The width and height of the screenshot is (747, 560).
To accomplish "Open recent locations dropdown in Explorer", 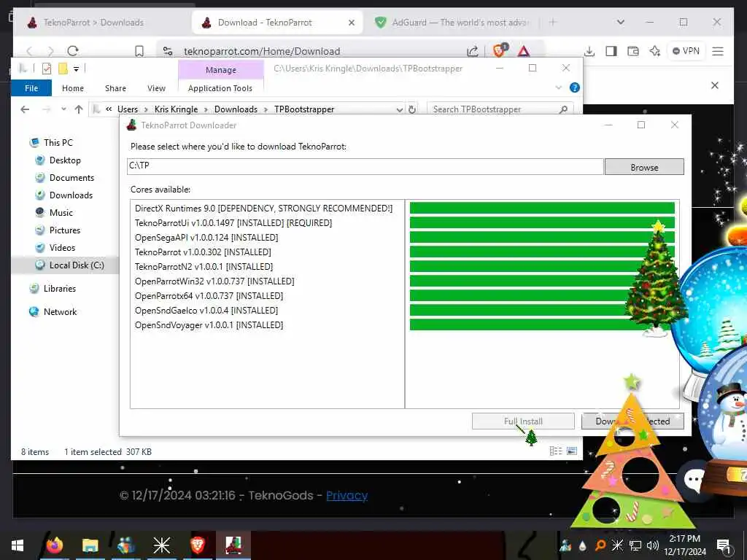I will tap(63, 109).
